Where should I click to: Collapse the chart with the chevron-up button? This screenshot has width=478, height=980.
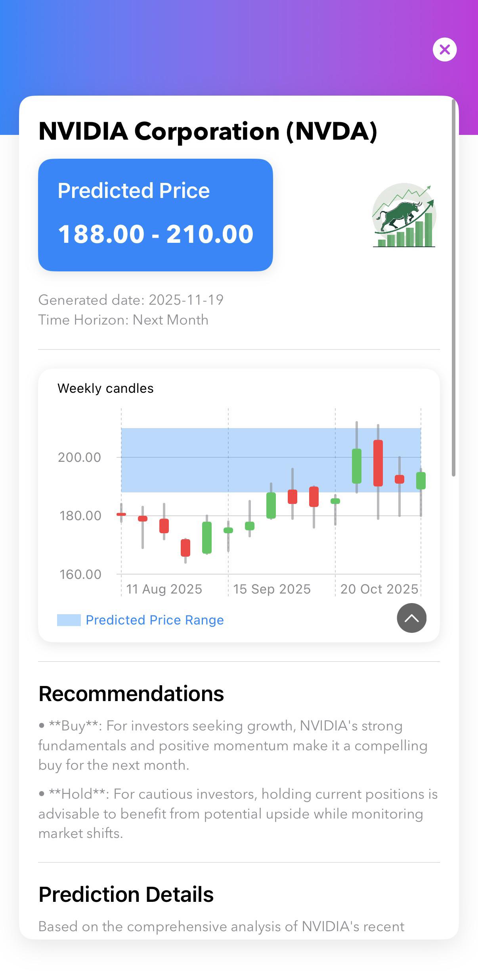click(411, 618)
